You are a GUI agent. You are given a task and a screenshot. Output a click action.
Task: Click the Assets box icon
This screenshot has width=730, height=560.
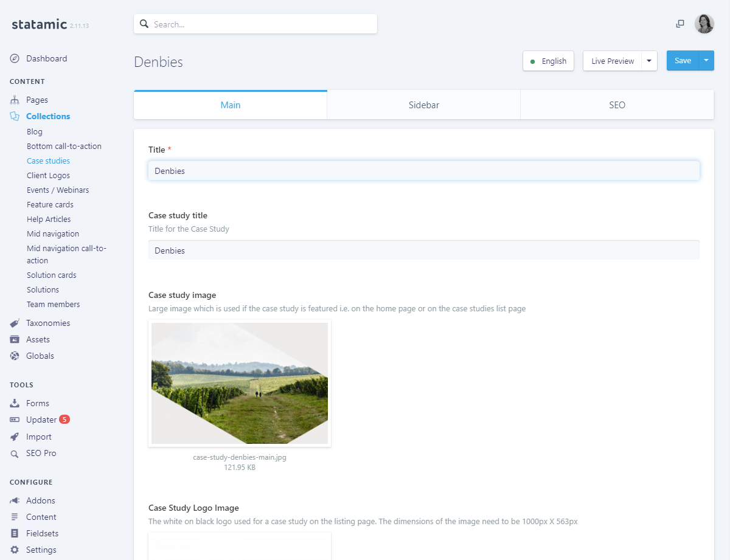tap(15, 340)
